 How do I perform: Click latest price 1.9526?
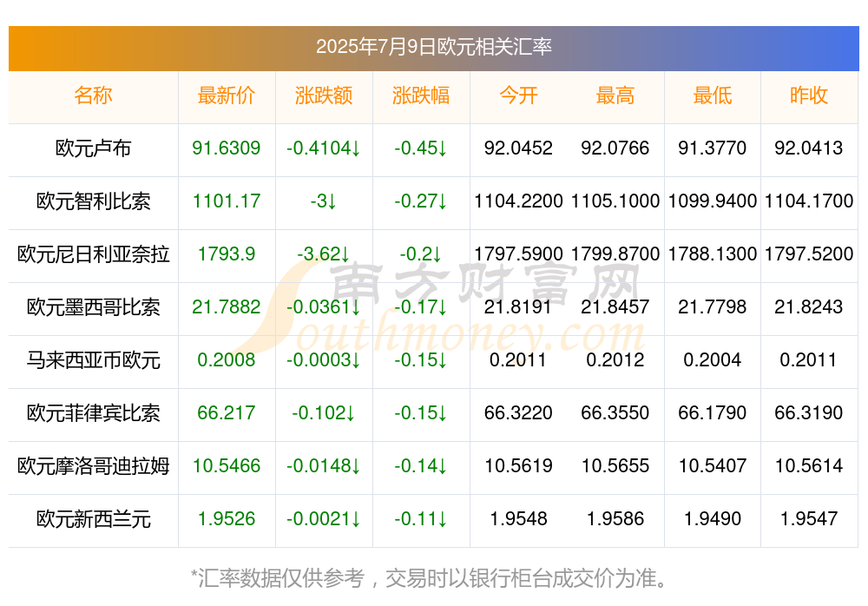227,519
